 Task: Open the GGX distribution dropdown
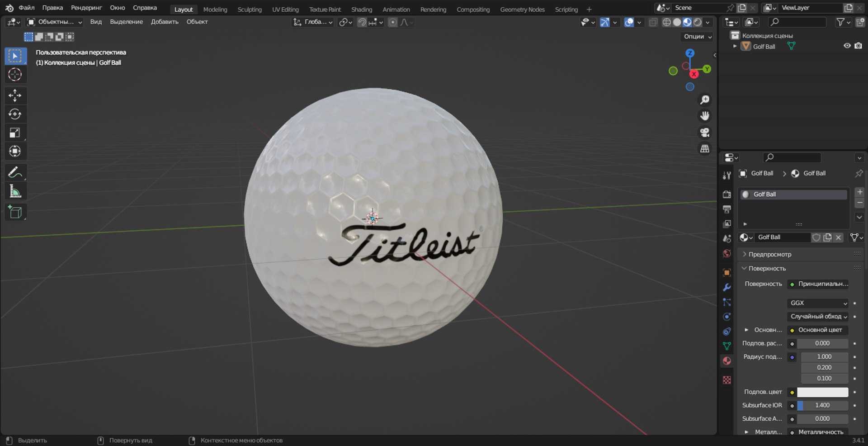point(818,303)
